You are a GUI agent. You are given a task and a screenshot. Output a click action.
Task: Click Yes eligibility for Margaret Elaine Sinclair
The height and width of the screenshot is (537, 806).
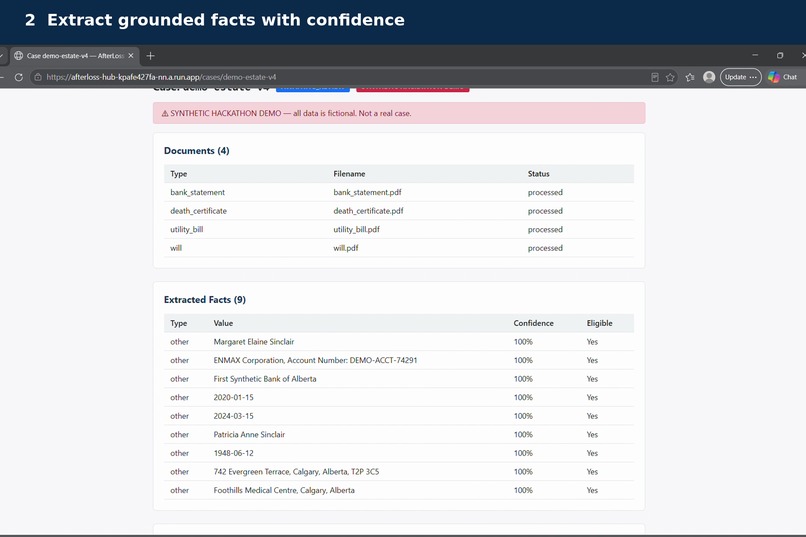pyautogui.click(x=592, y=342)
